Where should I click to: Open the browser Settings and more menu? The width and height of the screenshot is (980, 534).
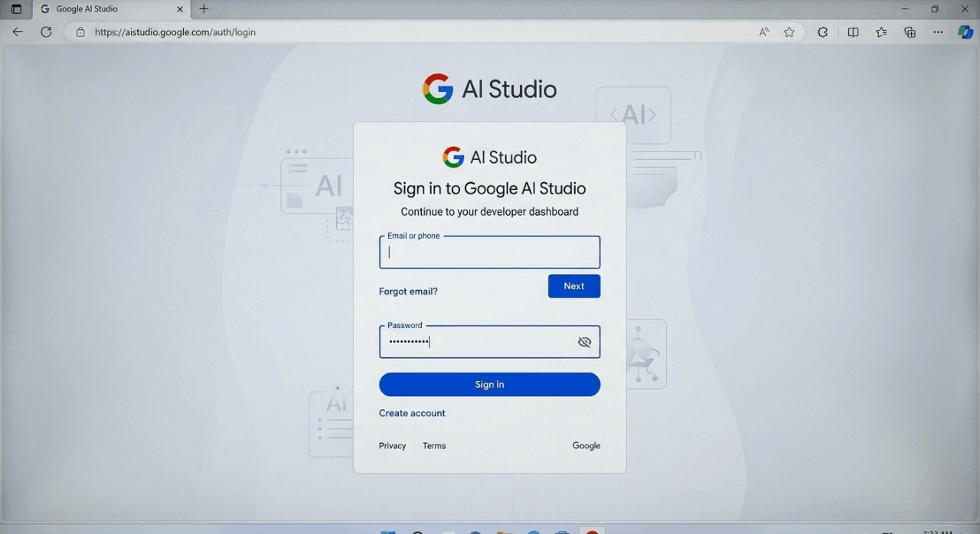938,32
